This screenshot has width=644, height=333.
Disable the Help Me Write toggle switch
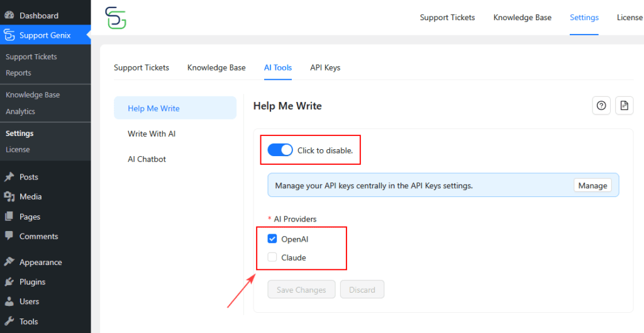pos(280,150)
